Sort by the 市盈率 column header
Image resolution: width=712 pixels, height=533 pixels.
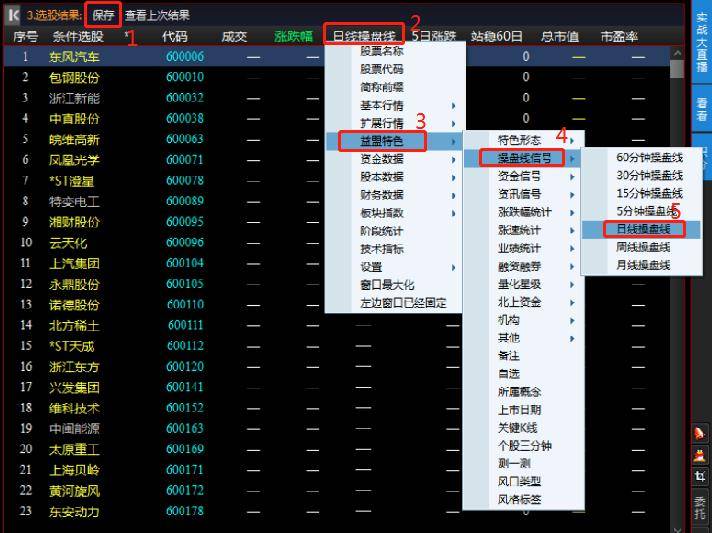[619, 36]
